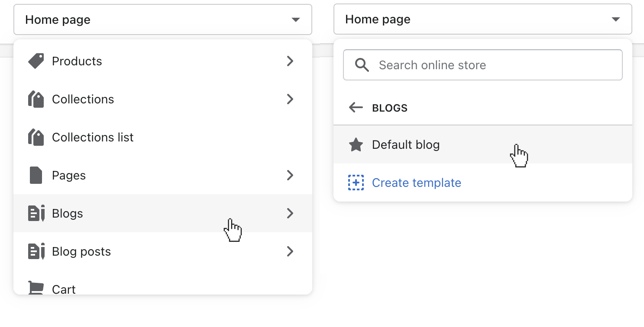Click the Default blog star icon
This screenshot has width=644, height=327.
pyautogui.click(x=356, y=145)
